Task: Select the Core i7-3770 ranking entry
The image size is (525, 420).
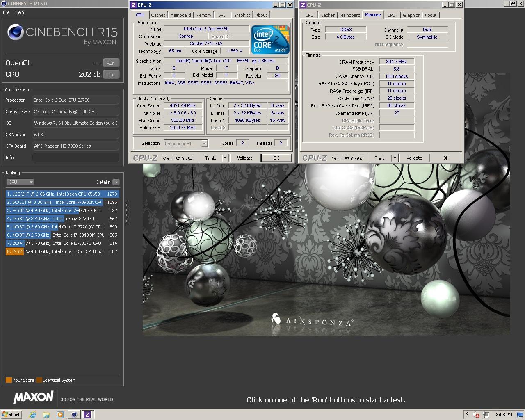Action: tap(62, 219)
